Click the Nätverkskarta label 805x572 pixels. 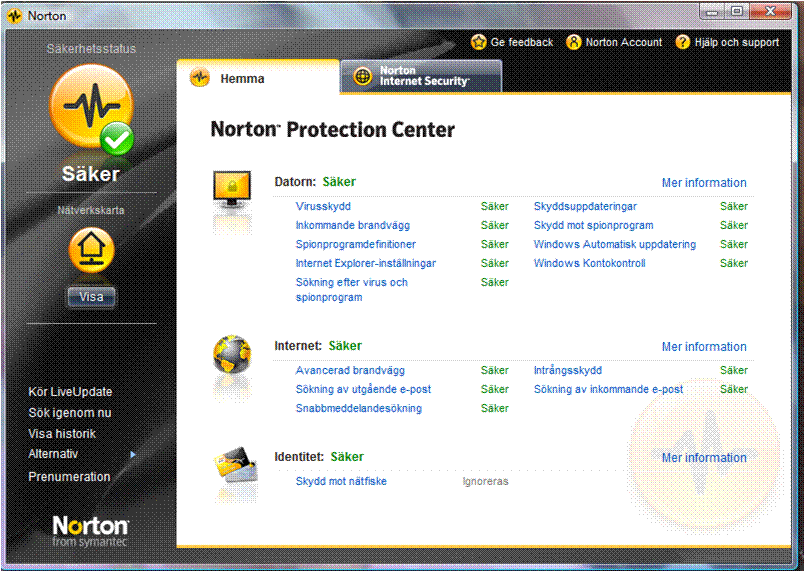(91, 210)
